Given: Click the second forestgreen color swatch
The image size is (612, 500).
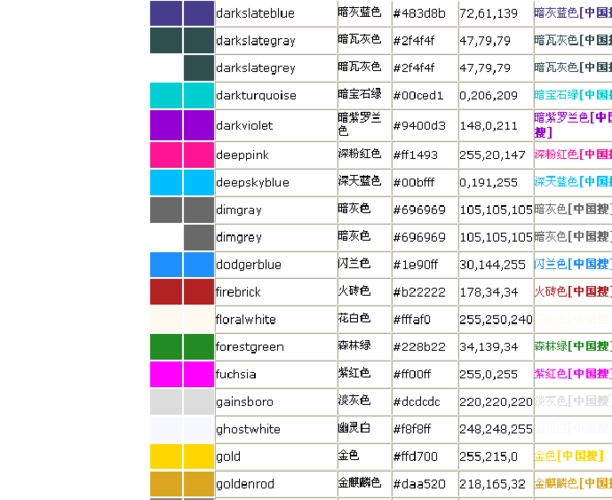Looking at the screenshot, I should 199,347.
